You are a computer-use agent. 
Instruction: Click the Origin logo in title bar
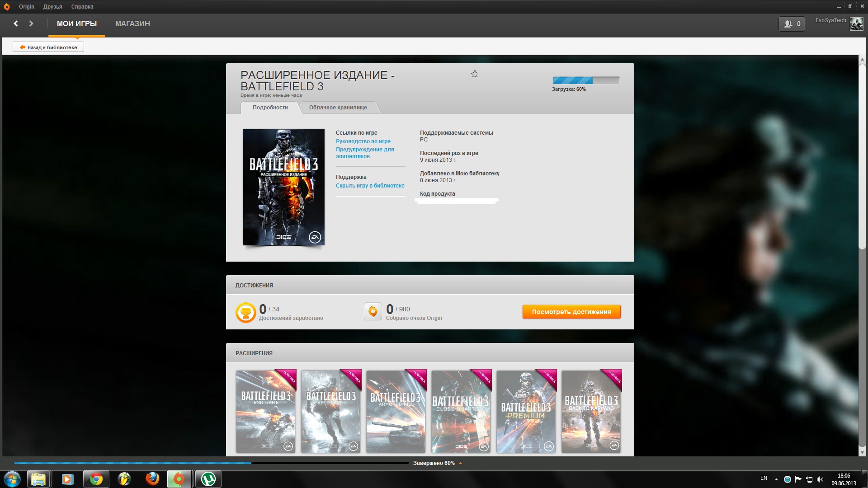pos(7,7)
